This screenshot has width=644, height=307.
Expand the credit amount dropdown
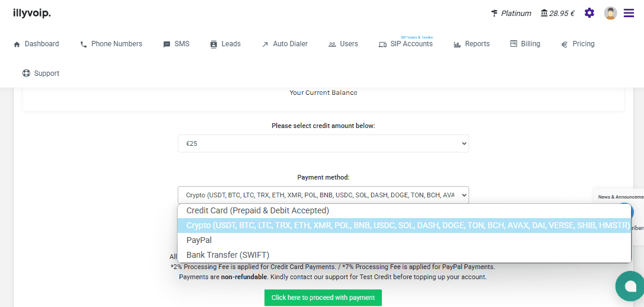pos(323,143)
